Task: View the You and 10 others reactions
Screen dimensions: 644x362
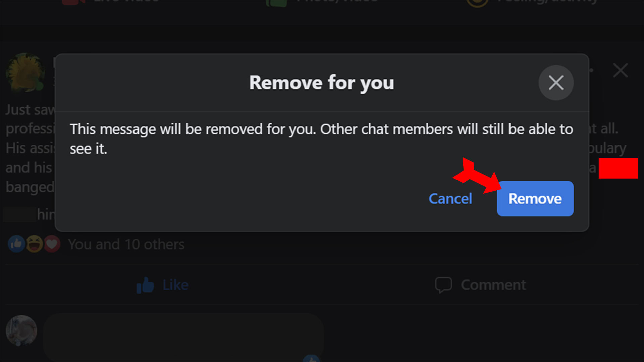Action: (126, 244)
